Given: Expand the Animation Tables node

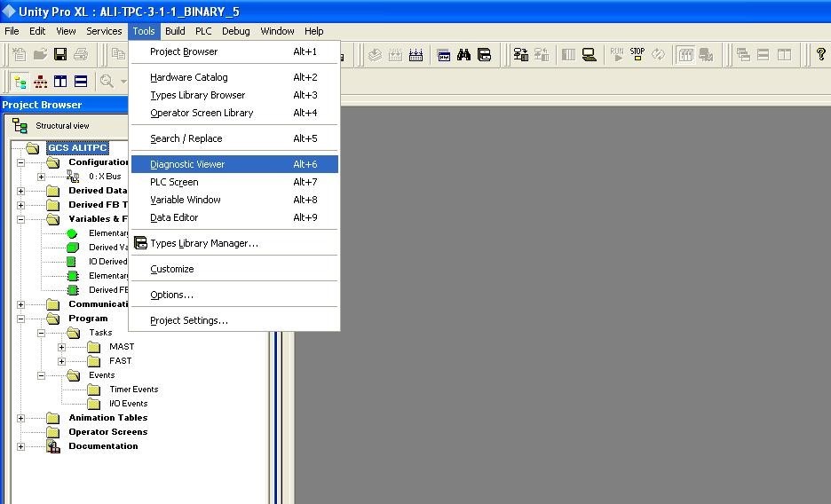Looking at the screenshot, I should click(20, 418).
